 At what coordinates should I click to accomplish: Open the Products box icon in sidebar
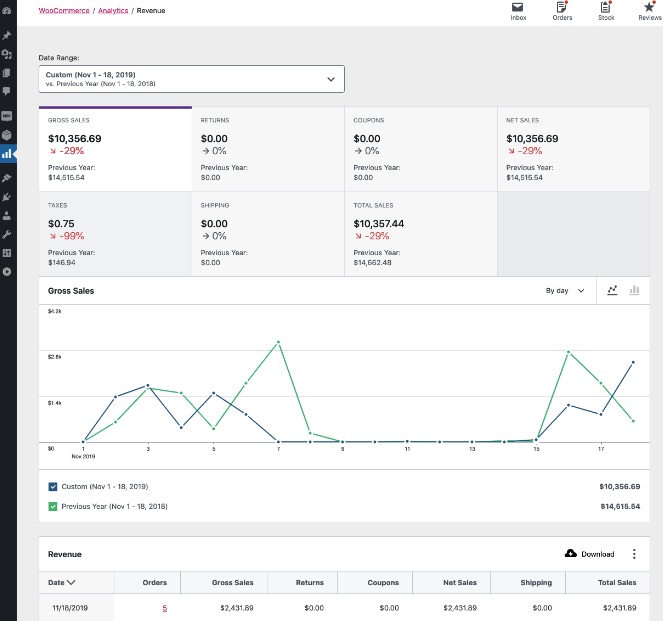pos(6,135)
